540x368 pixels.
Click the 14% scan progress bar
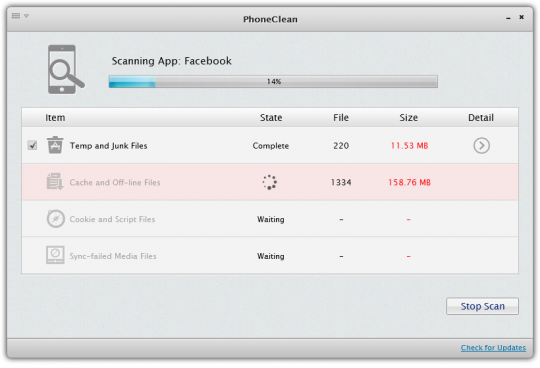(273, 82)
